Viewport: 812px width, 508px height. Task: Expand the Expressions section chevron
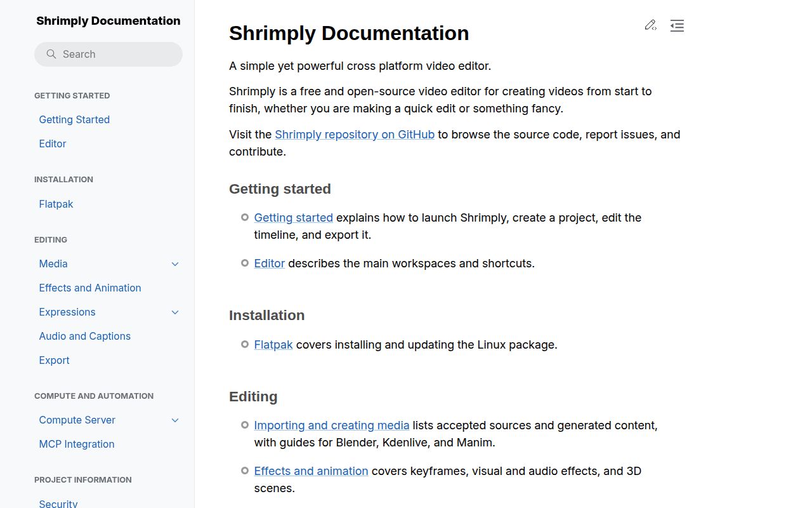[x=175, y=312]
